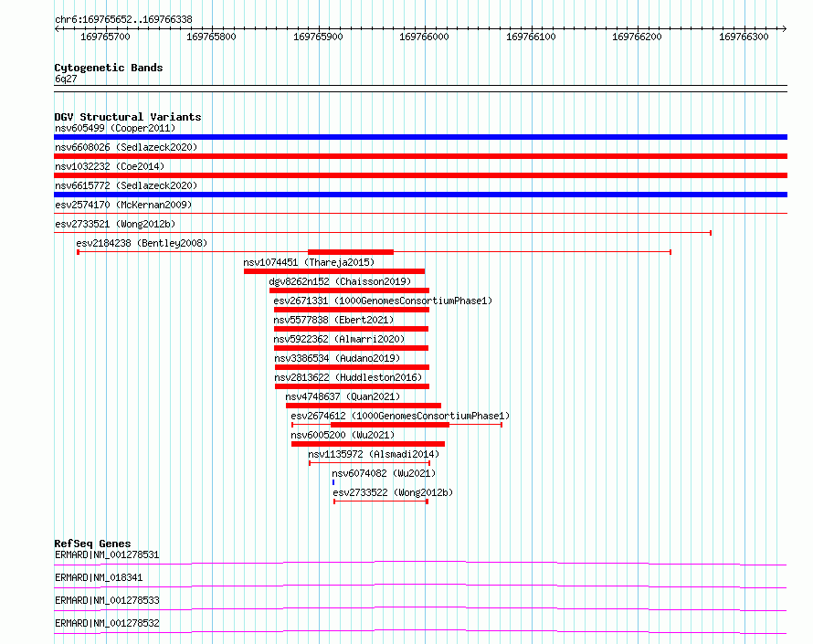Click esv2733521 thin red variant line
The height and width of the screenshot is (644, 813).
point(383,233)
